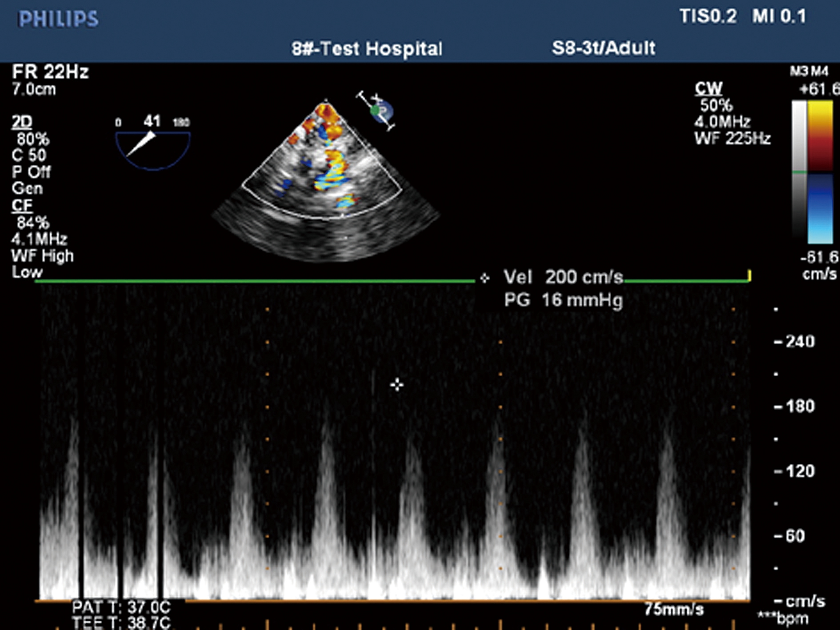Click the TIS0.2 thermal index text

pos(708,17)
